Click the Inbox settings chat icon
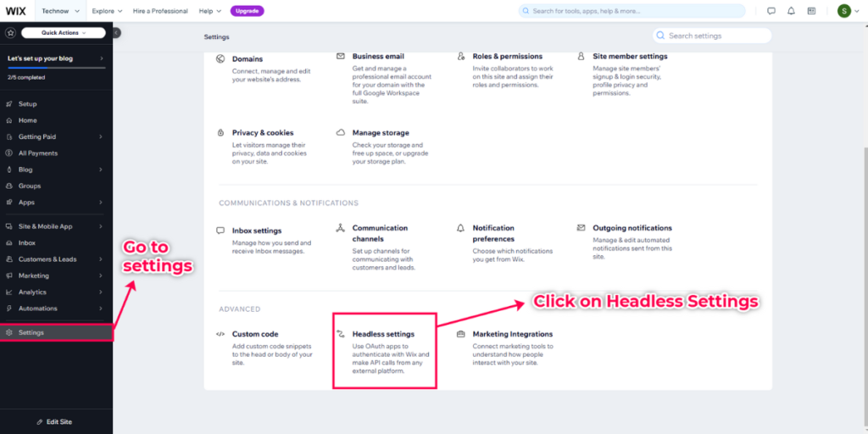 [x=220, y=231]
